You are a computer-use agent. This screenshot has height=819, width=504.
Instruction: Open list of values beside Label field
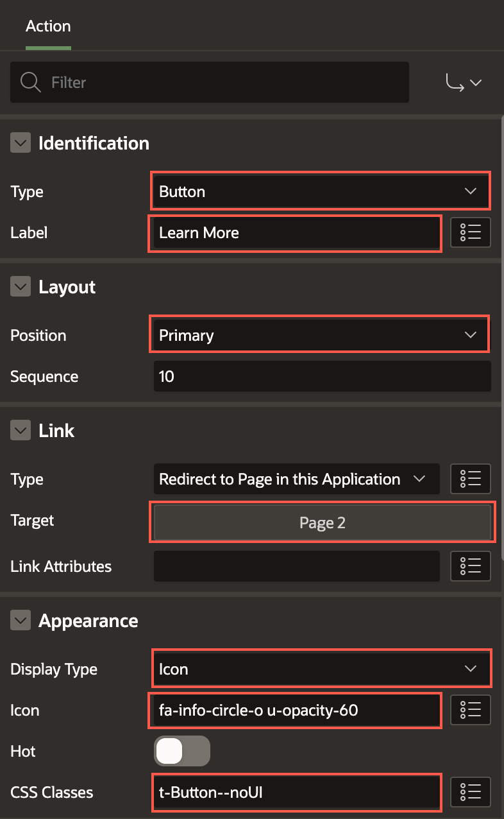click(x=471, y=232)
